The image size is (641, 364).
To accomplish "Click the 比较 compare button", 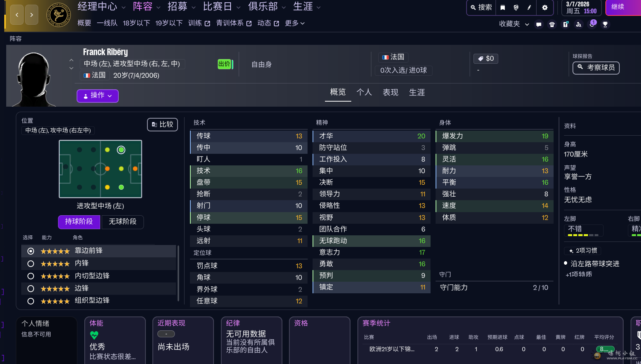I will coord(162,124).
